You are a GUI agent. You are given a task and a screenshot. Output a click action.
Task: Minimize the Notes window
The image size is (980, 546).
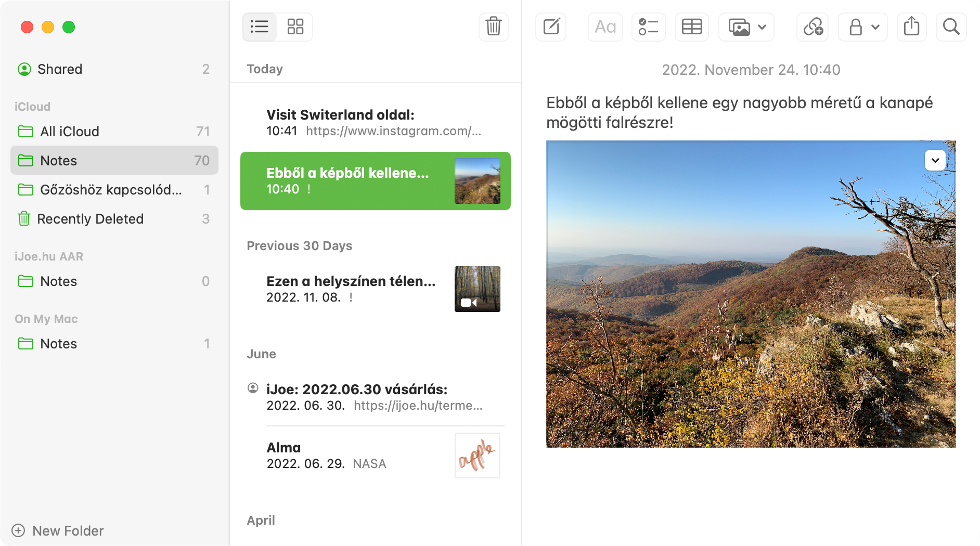point(48,27)
